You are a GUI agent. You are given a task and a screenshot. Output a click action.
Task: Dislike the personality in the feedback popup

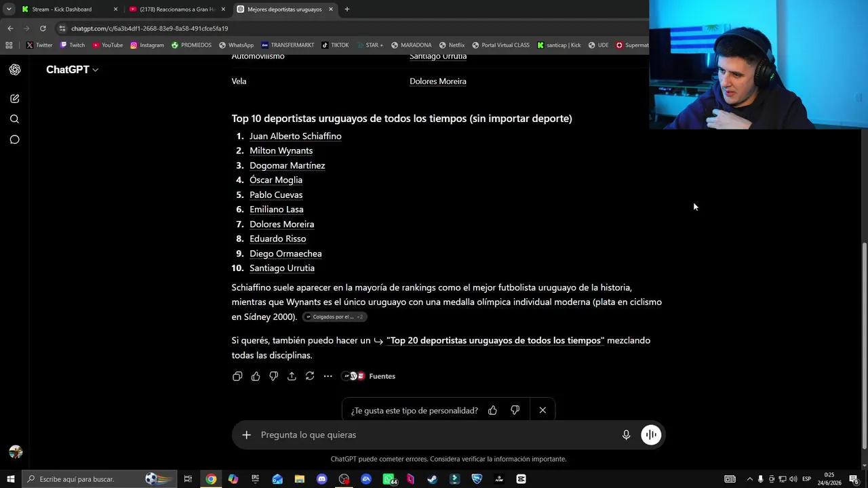pyautogui.click(x=515, y=410)
